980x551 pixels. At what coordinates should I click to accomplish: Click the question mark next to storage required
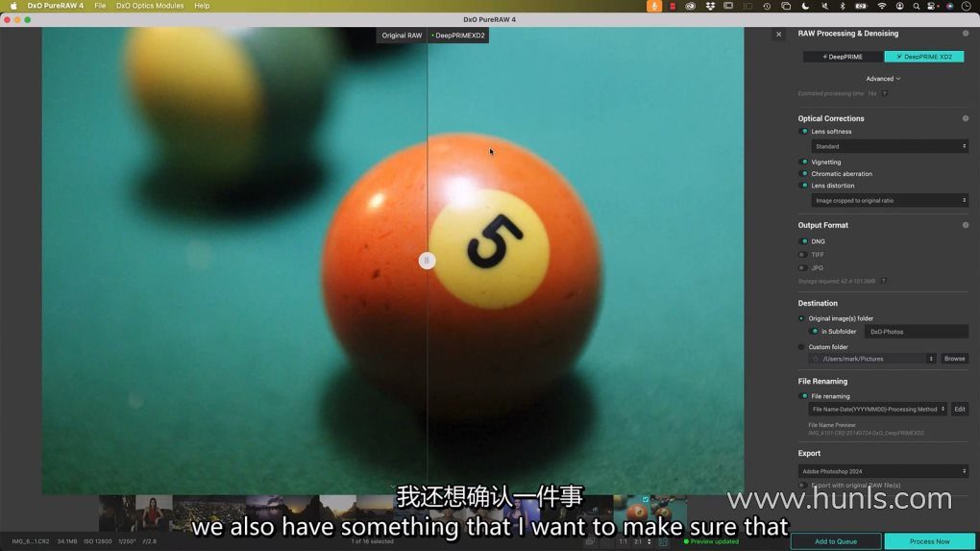(x=884, y=281)
